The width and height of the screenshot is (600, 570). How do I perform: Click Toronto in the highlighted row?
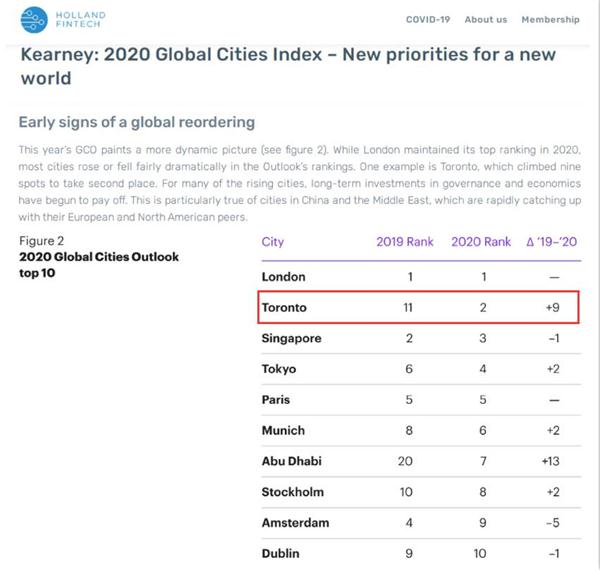pyautogui.click(x=285, y=308)
